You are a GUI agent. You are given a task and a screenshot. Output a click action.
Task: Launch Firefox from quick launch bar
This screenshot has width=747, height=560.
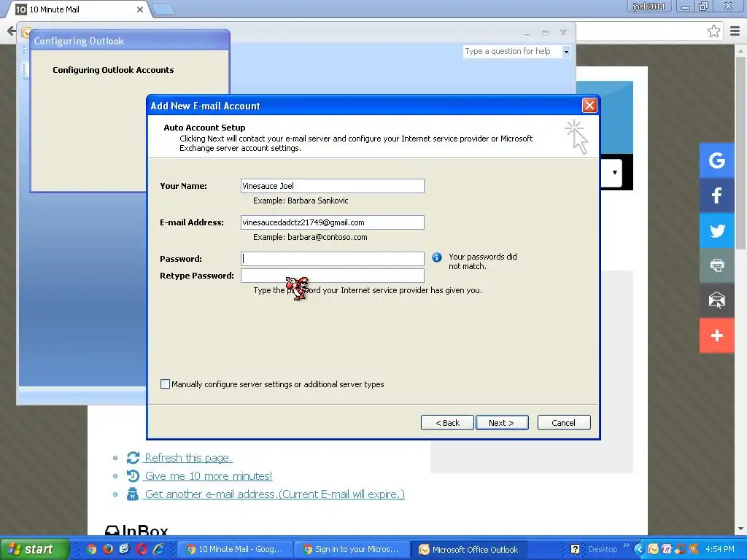coord(108,549)
